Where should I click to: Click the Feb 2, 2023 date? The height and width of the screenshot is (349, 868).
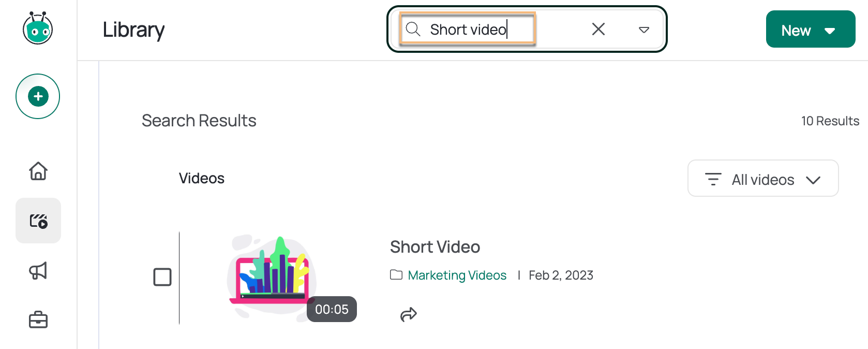coord(561,275)
